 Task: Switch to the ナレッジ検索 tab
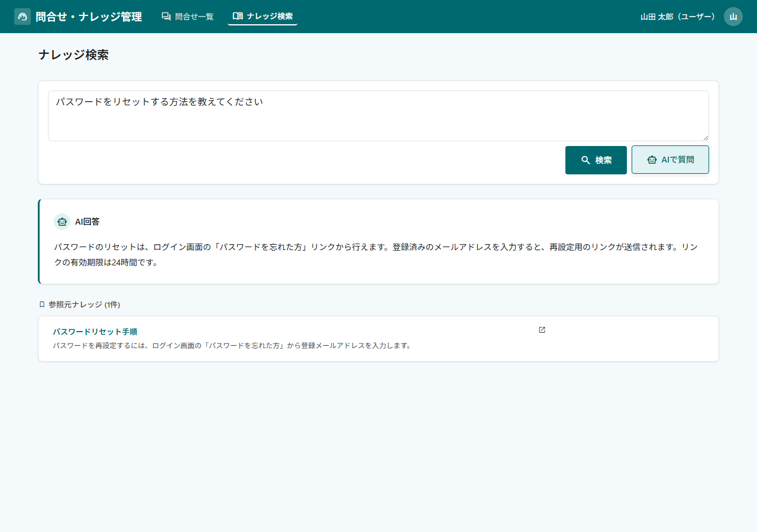tap(263, 17)
